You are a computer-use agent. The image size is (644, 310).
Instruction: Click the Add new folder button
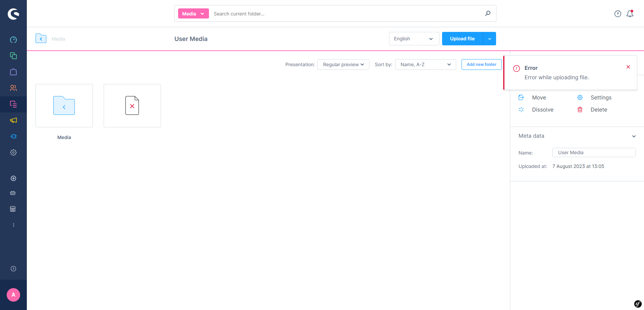pos(482,64)
